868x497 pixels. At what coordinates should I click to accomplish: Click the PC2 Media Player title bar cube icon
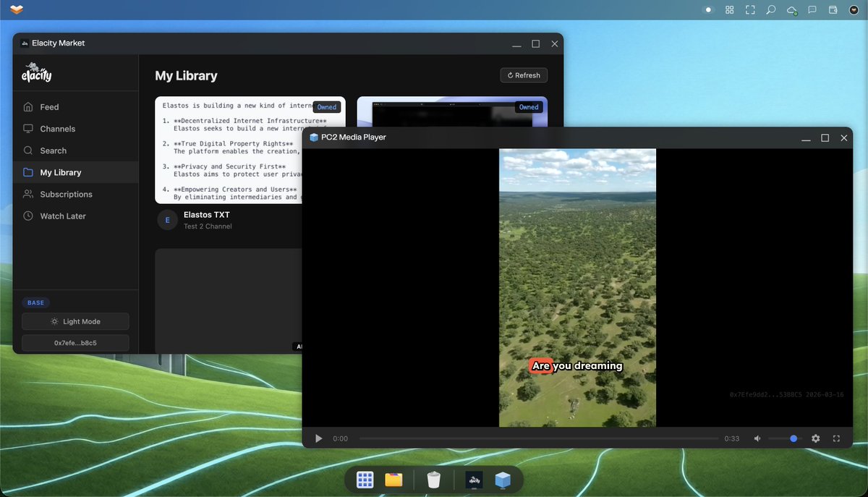point(314,137)
